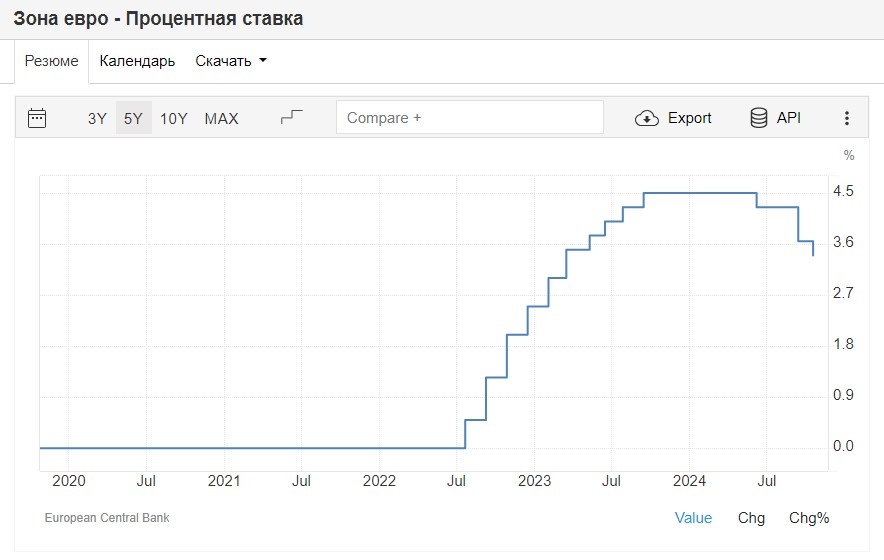Show the Chg view
The width and height of the screenshot is (884, 560).
pos(751,518)
